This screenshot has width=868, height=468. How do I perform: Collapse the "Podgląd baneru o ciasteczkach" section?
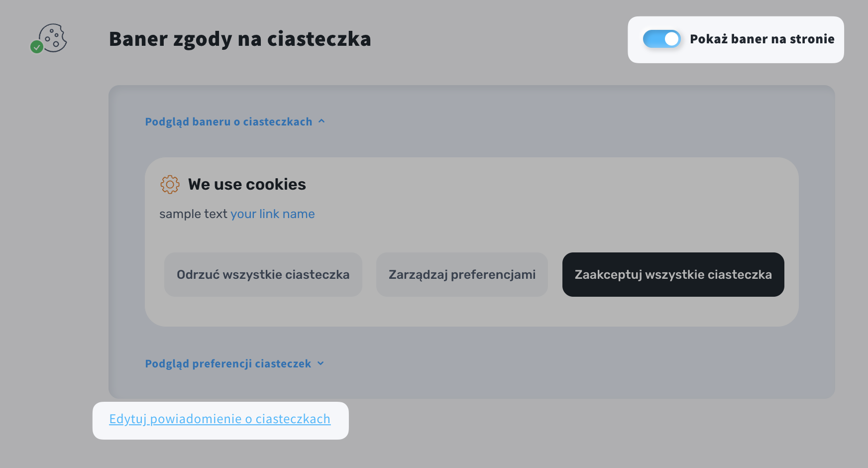(x=229, y=121)
